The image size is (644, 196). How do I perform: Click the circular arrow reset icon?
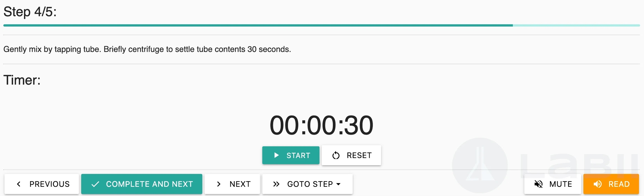tap(336, 155)
